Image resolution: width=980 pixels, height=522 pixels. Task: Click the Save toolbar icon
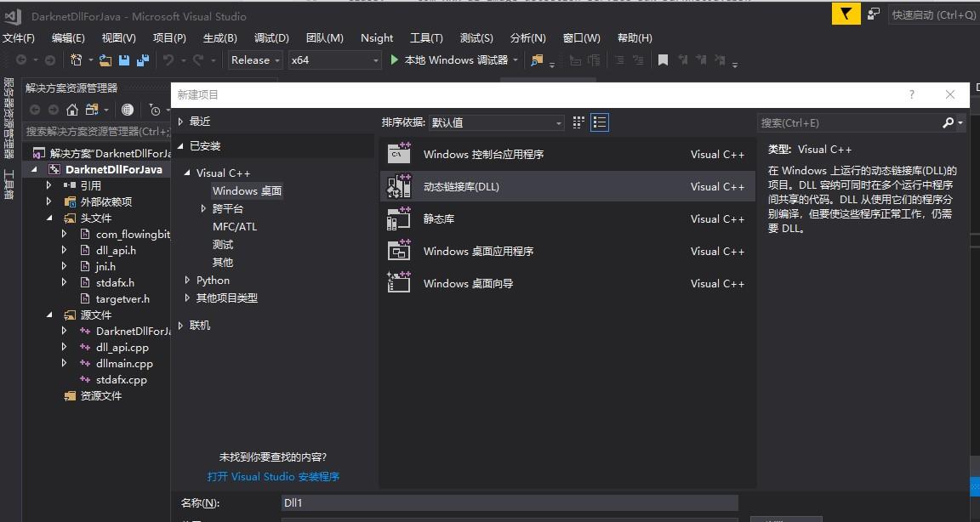[x=124, y=60]
